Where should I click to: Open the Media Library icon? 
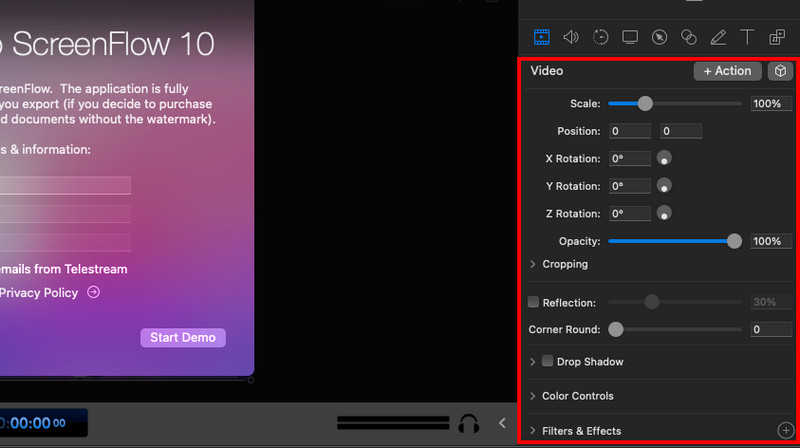pos(777,38)
